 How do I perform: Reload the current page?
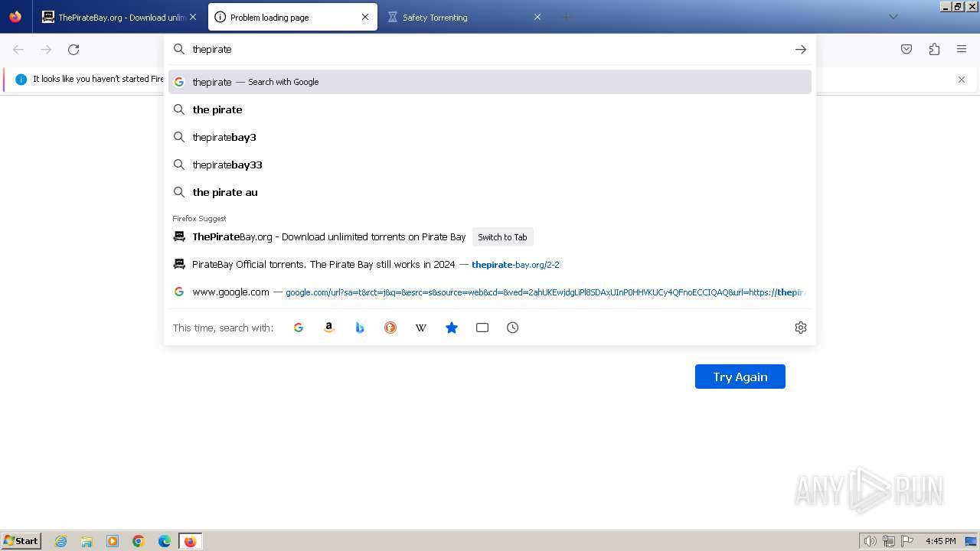coord(73,50)
